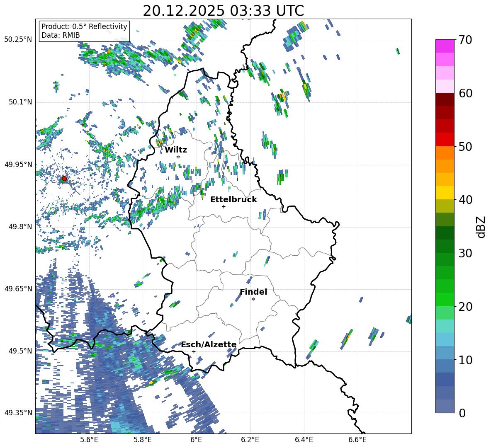Viewport: 491px width, 448px height.
Task: Click the Ettelbruck location cross marker
Action: pos(224,206)
